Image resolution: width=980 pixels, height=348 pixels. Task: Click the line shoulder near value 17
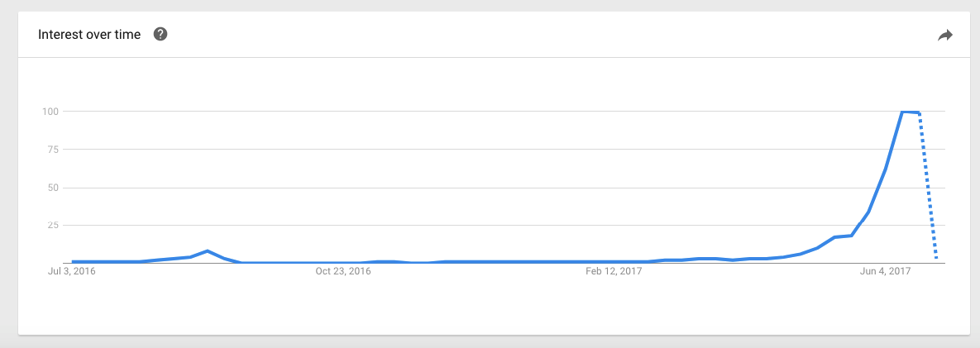coord(843,236)
